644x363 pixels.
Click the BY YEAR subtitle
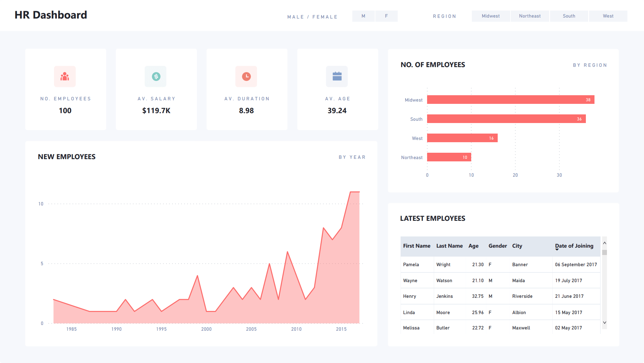(x=352, y=157)
